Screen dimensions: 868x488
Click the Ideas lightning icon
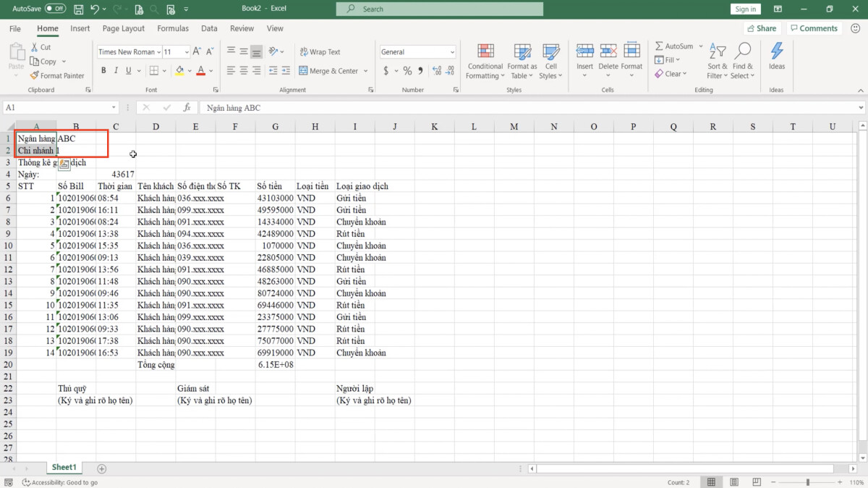pyautogui.click(x=777, y=51)
